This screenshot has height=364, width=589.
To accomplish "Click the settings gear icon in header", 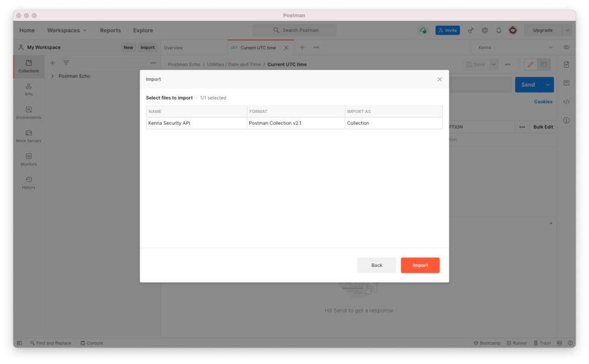I will (485, 30).
